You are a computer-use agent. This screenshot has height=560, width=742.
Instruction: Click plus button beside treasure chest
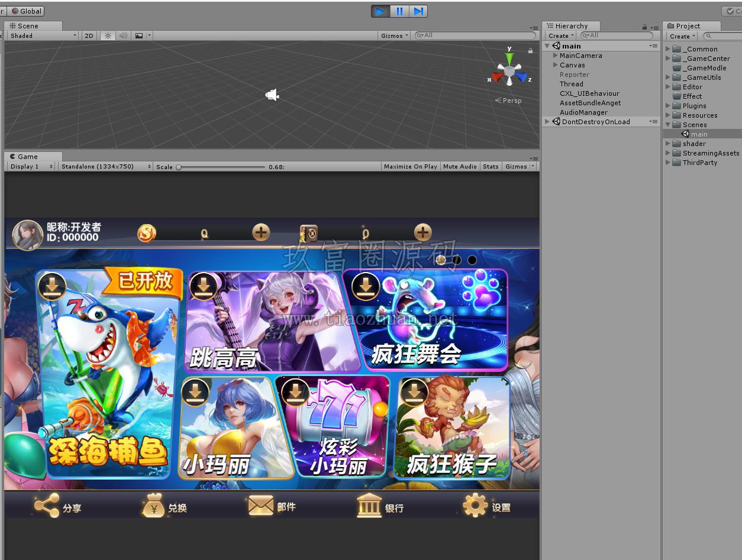click(422, 232)
